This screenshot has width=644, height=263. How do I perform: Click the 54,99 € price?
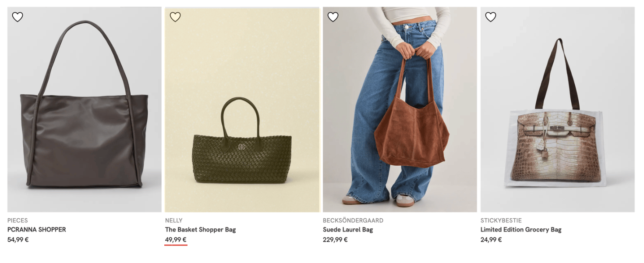(18, 240)
